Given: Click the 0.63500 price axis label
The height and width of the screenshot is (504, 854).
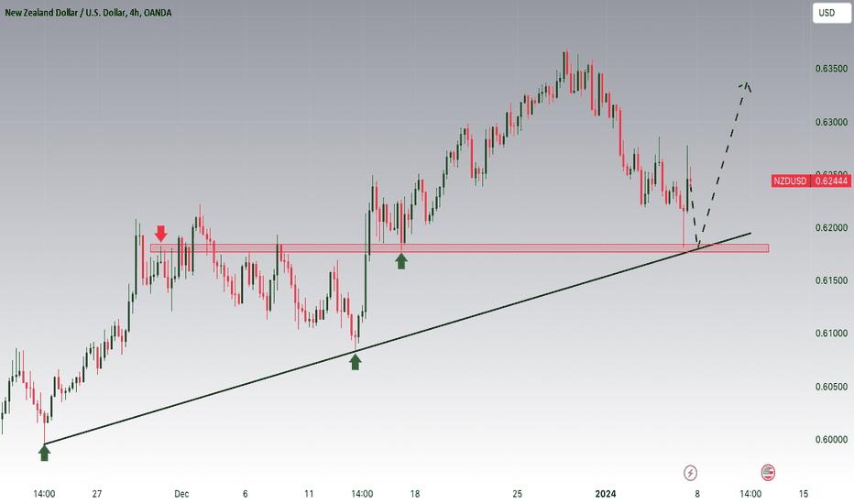Looking at the screenshot, I should pyautogui.click(x=831, y=69).
